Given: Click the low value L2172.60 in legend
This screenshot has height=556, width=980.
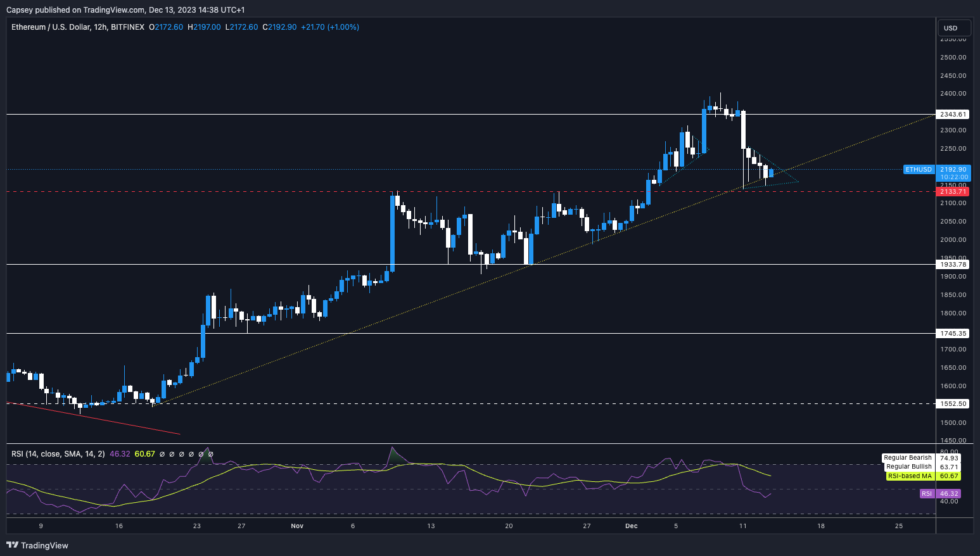Looking at the screenshot, I should [x=241, y=27].
